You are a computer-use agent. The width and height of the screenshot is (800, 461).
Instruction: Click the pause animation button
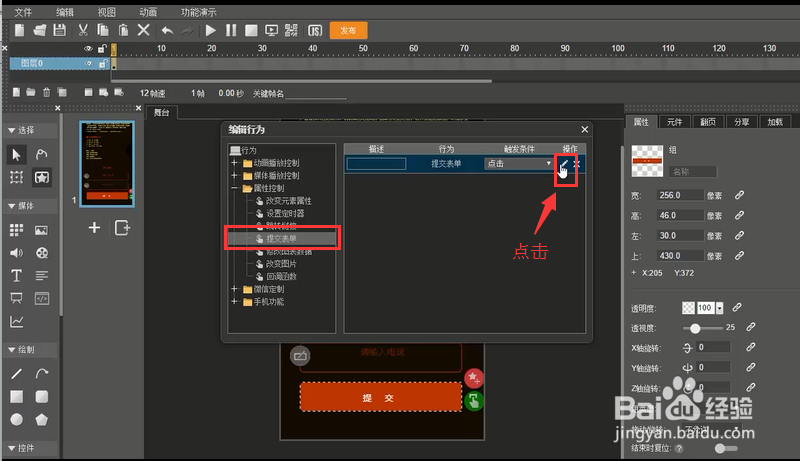point(231,31)
